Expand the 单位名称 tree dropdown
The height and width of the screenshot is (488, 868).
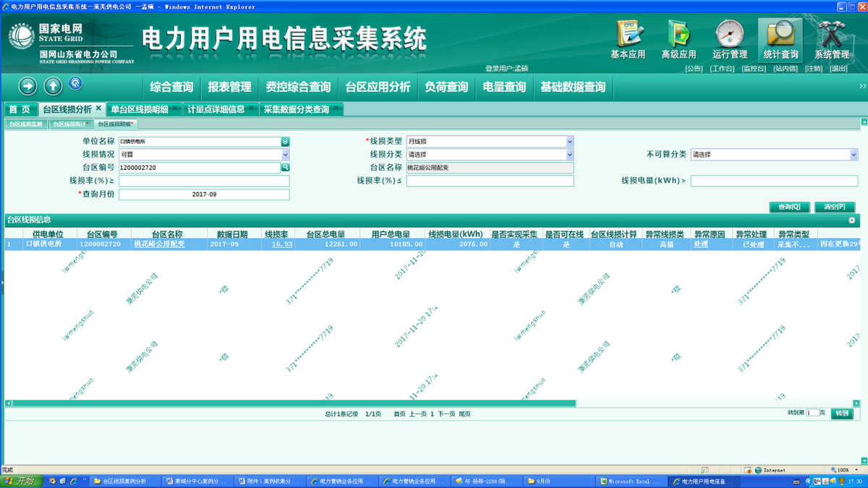point(285,142)
